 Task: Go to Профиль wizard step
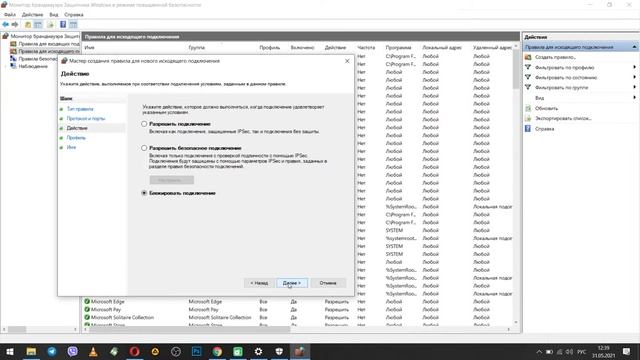[x=76, y=138]
